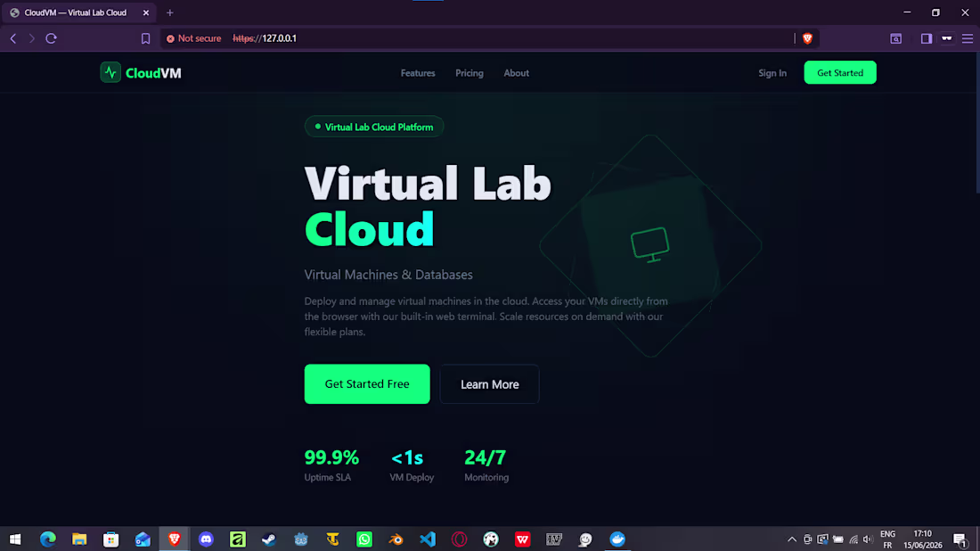Open Discord from the taskbar

pyautogui.click(x=207, y=539)
